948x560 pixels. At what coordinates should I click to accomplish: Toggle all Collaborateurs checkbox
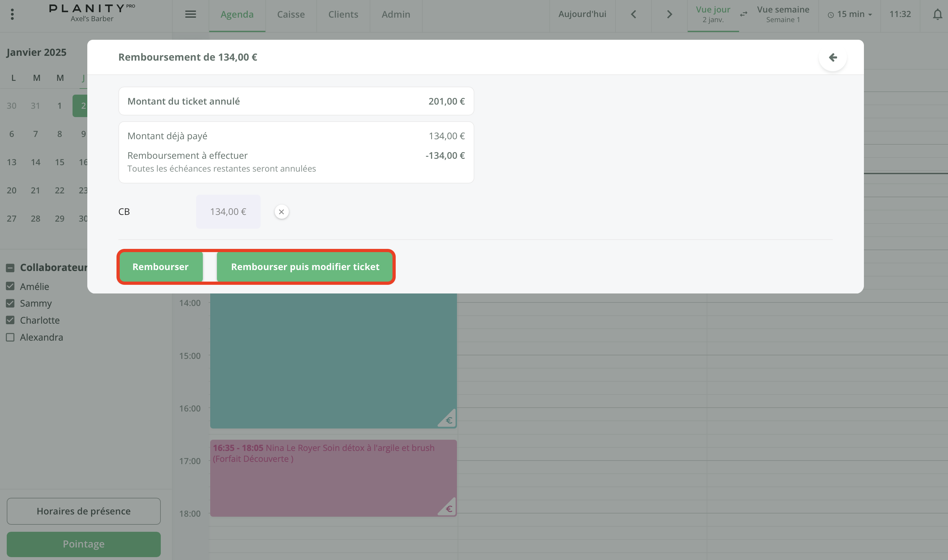10,267
